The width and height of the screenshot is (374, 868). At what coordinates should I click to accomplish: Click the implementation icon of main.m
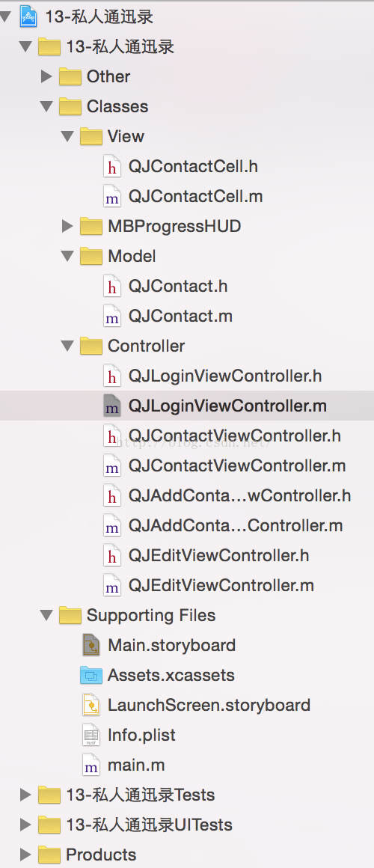pyautogui.click(x=91, y=765)
